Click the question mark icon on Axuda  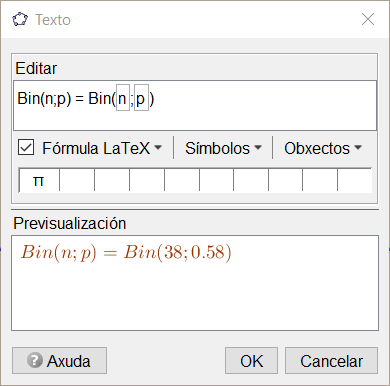click(x=35, y=360)
